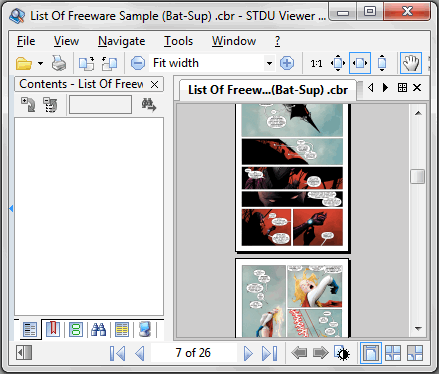Collapse sidebar using blue edge arrow

click(x=11, y=209)
